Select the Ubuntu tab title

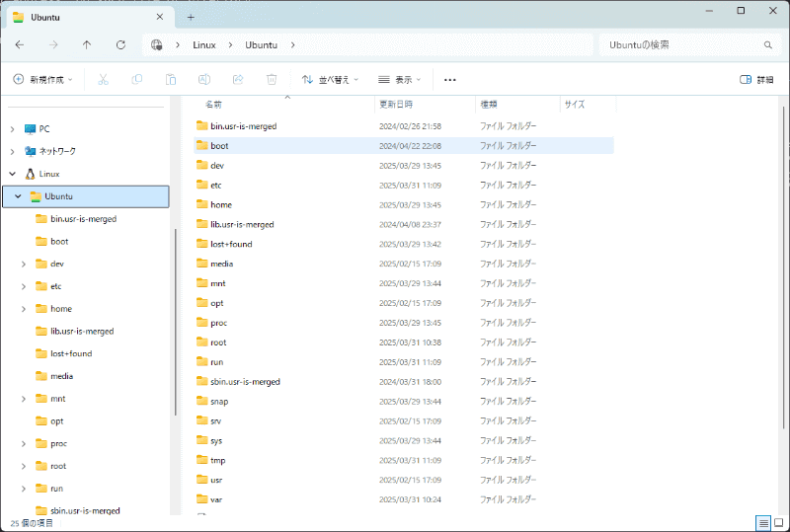(45, 17)
